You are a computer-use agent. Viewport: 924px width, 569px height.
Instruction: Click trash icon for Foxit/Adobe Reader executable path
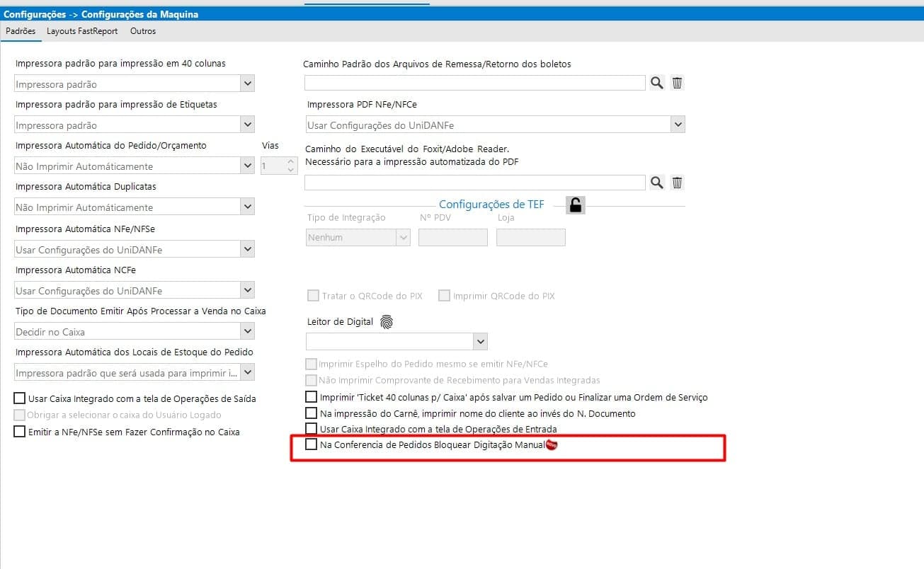pos(677,183)
